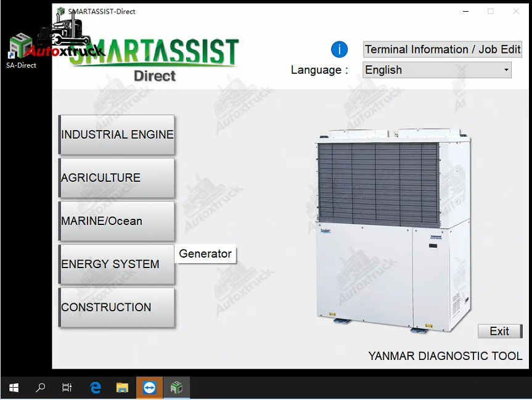The height and width of the screenshot is (400, 532).
Task: Open the taskbar search icon
Action: point(40,388)
